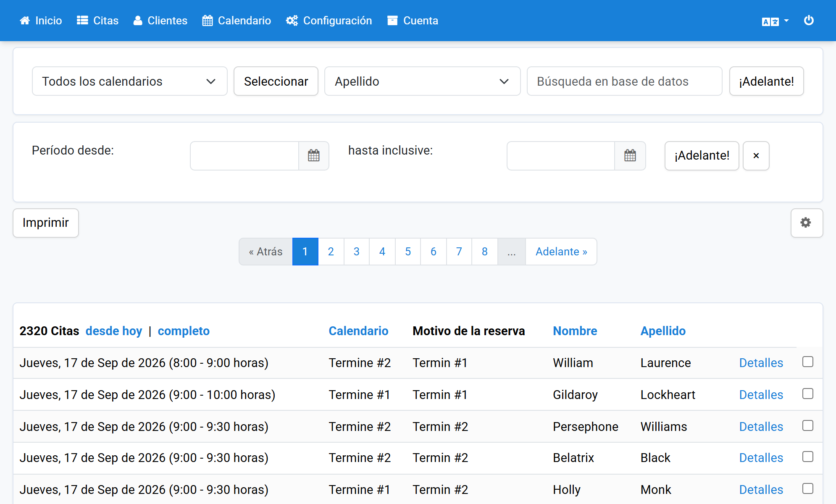This screenshot has height=504, width=836.
Task: Open the language translation icon menu
Action: pyautogui.click(x=770, y=21)
